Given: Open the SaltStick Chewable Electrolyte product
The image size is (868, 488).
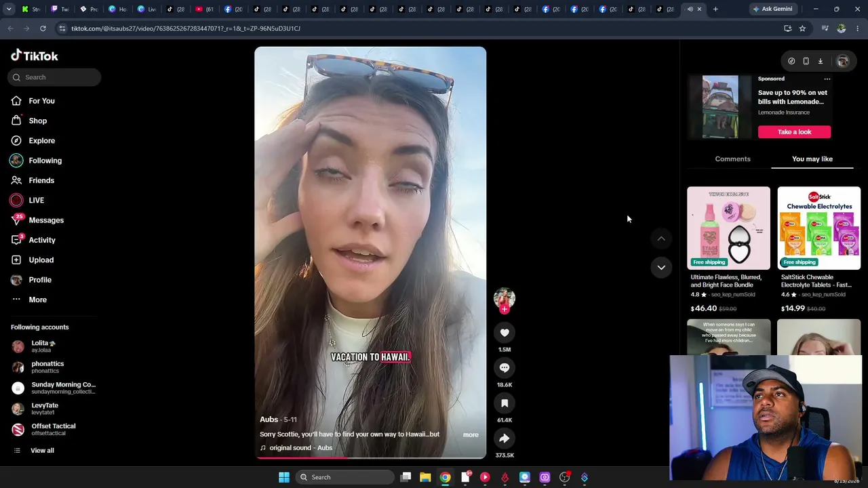Looking at the screenshot, I should pyautogui.click(x=819, y=228).
